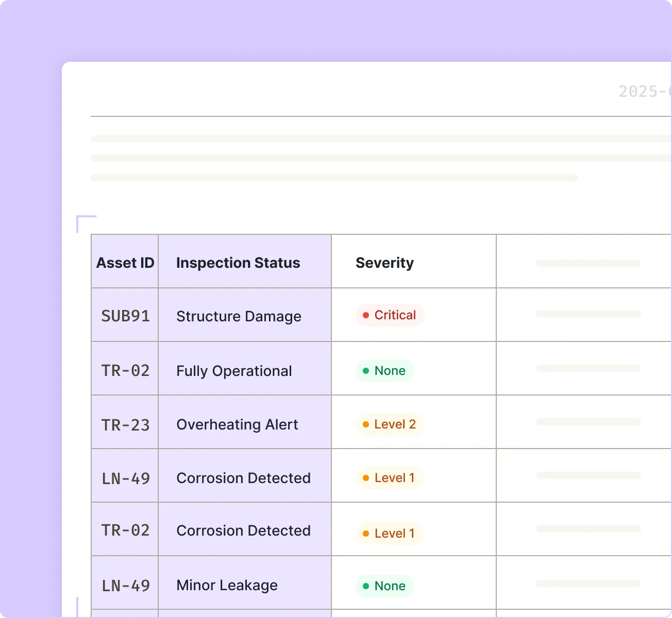This screenshot has width=672, height=618.
Task: Click the Level 1 badge in TR-02 row
Action: pyautogui.click(x=389, y=534)
